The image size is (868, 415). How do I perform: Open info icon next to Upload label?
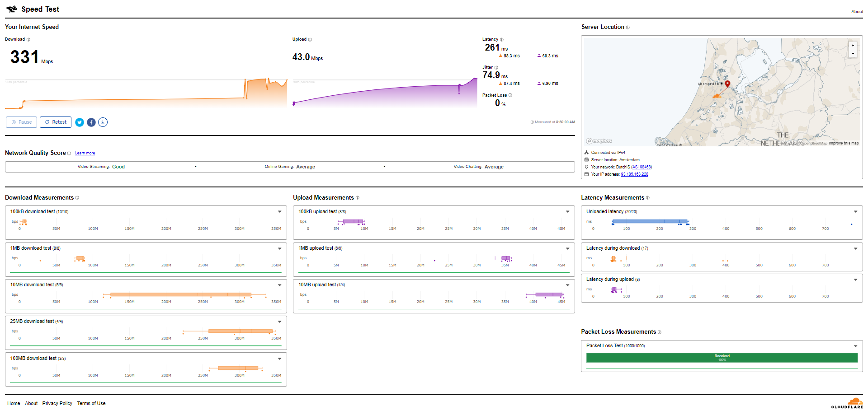(x=310, y=40)
